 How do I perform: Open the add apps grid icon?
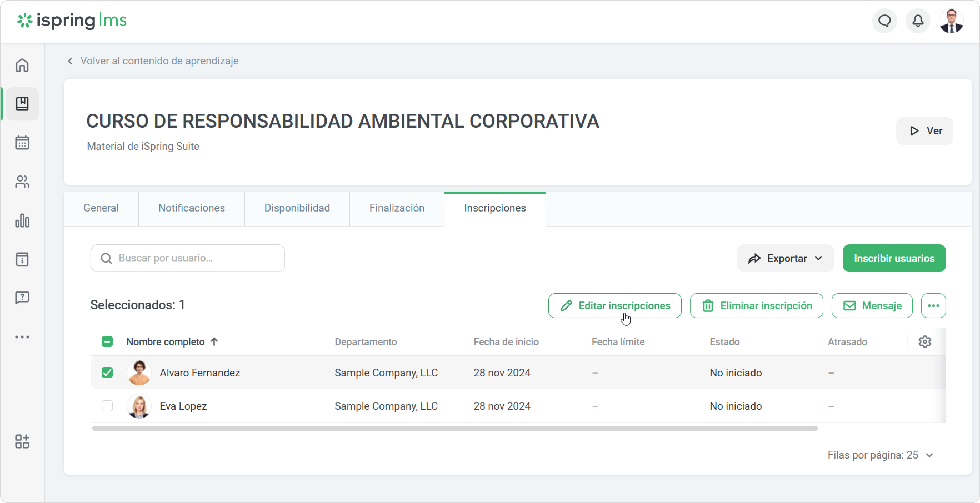pyautogui.click(x=22, y=441)
